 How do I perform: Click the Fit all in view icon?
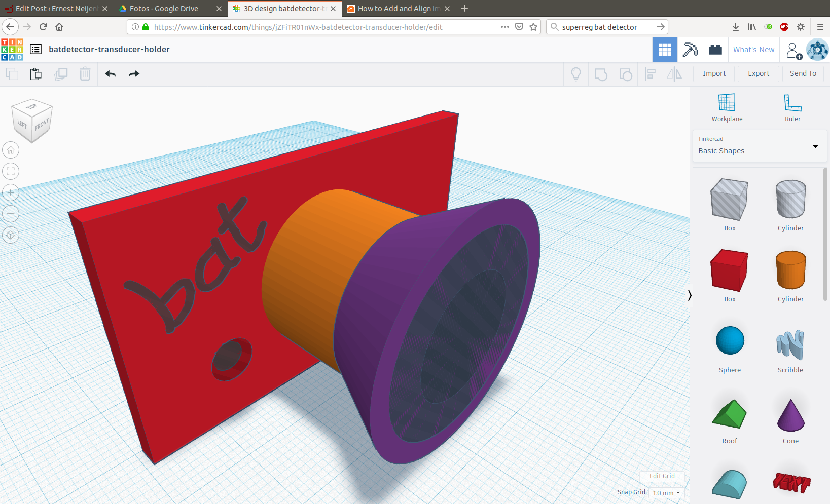point(11,172)
